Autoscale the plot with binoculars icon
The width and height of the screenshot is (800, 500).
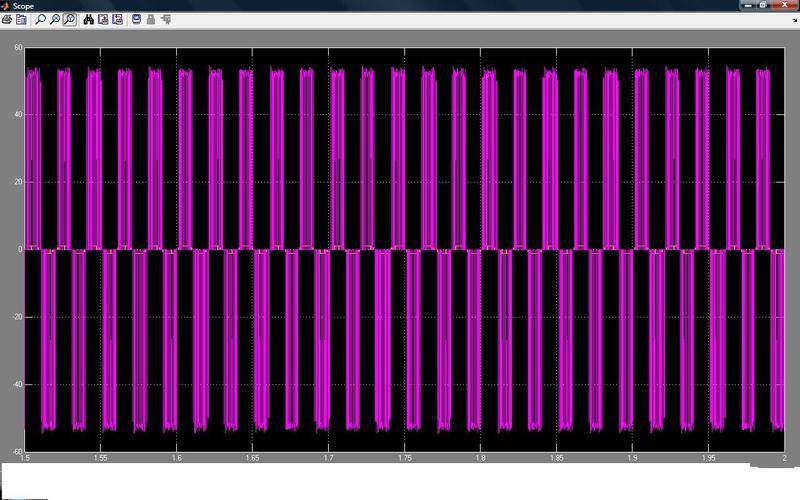[88, 19]
